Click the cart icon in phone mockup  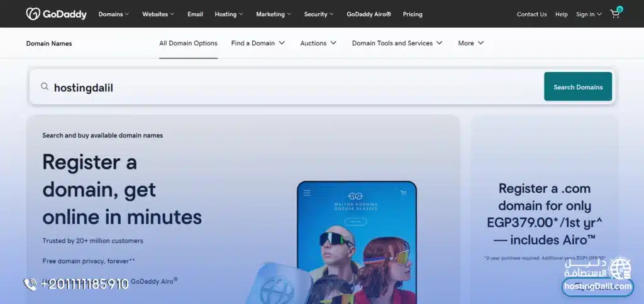[403, 193]
